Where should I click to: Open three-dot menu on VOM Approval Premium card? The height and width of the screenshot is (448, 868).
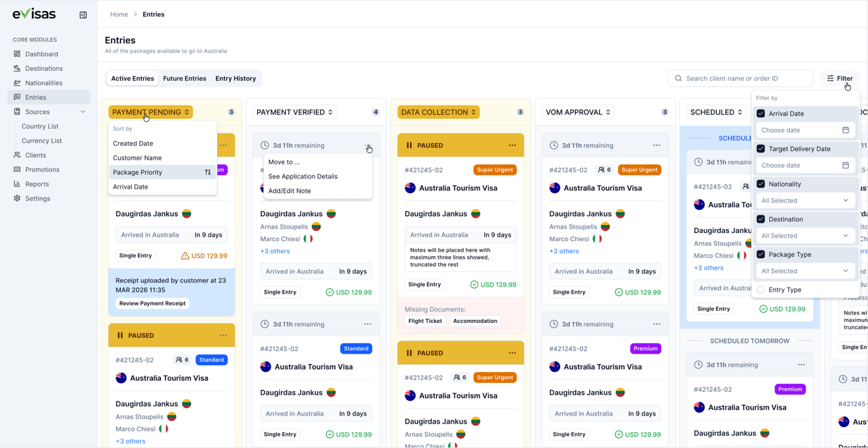[657, 324]
